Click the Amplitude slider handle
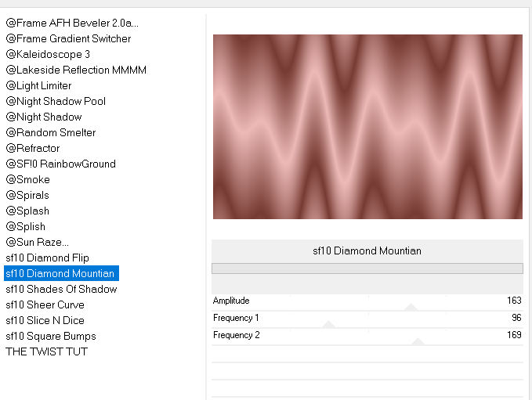 pyautogui.click(x=410, y=308)
